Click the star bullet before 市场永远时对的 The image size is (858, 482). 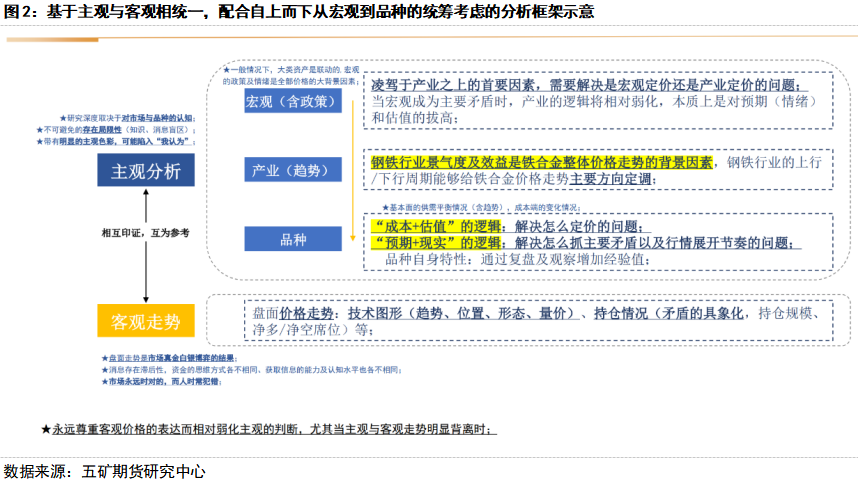coord(103,381)
